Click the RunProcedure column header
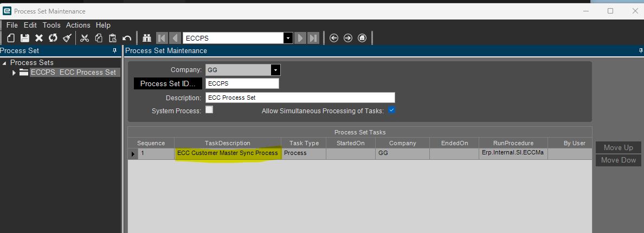The image size is (644, 233). [513, 143]
